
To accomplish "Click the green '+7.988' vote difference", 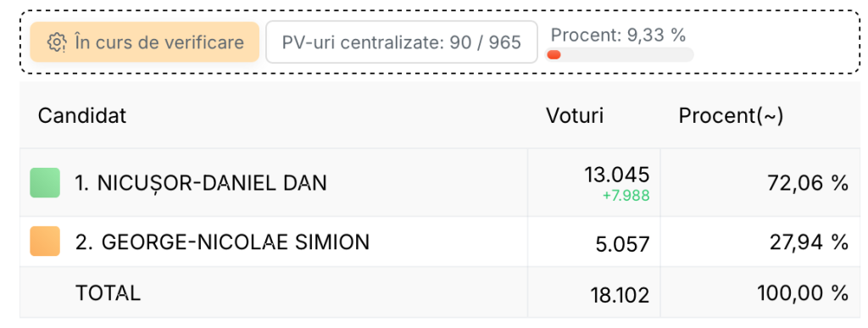I will 626,195.
